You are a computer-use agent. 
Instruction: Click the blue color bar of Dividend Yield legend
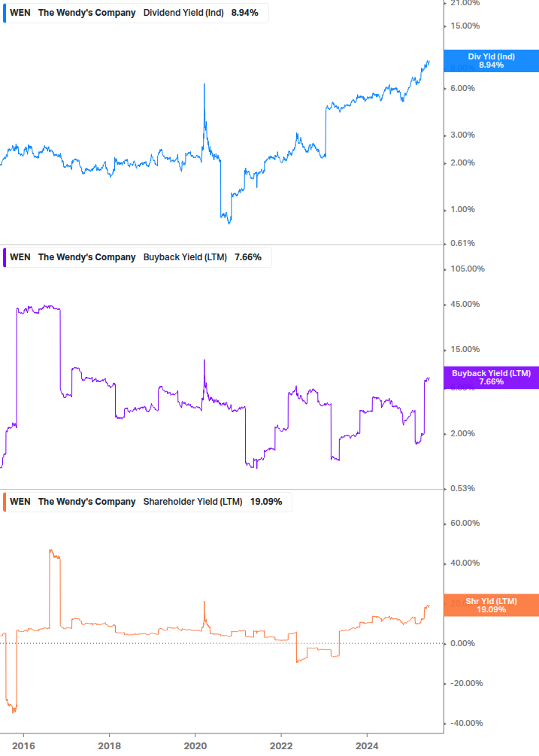(x=5, y=13)
